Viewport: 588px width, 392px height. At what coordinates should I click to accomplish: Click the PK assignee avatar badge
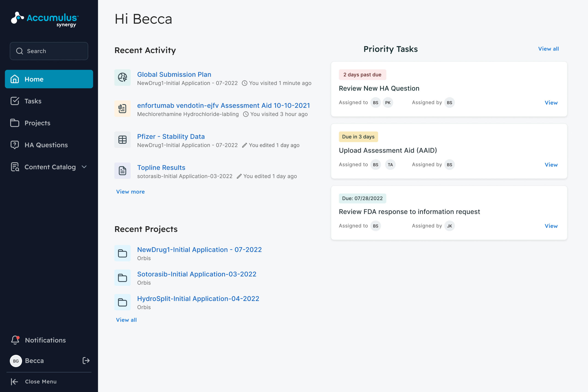[x=387, y=102]
